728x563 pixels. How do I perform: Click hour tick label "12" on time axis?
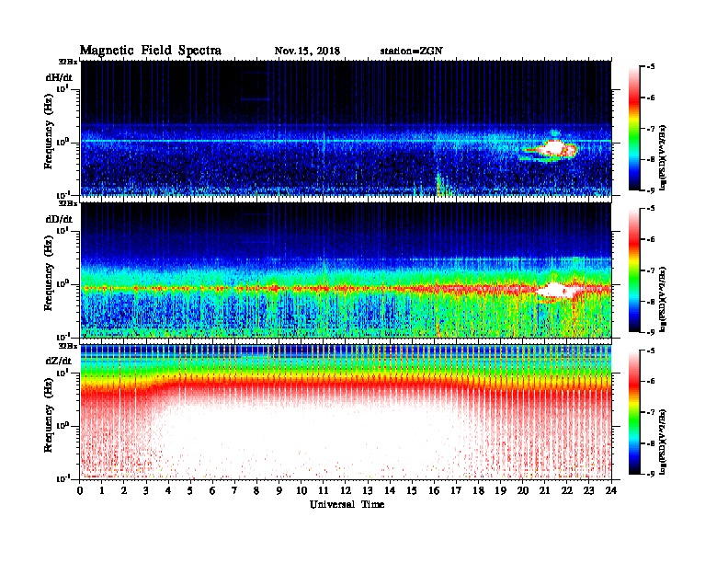pyautogui.click(x=346, y=491)
